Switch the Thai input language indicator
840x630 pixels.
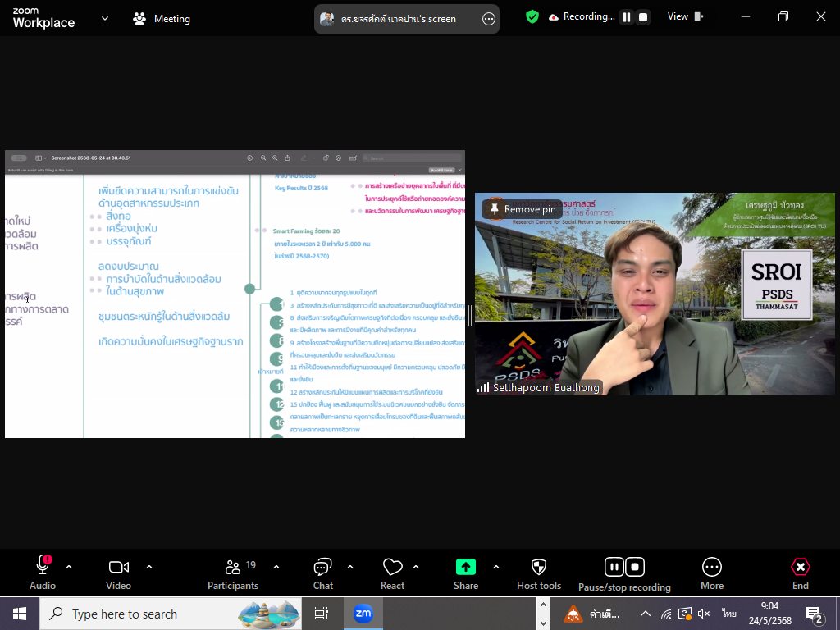[729, 614]
